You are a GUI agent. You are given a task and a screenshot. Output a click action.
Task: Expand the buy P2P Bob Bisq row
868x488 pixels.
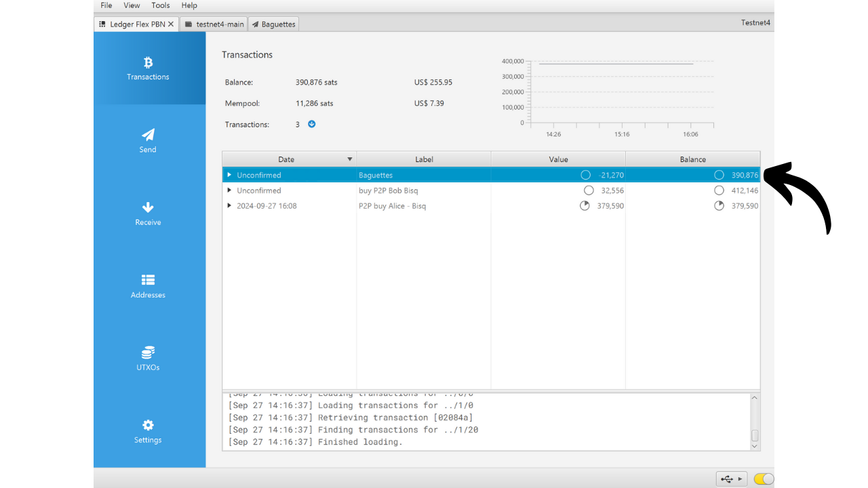229,190
